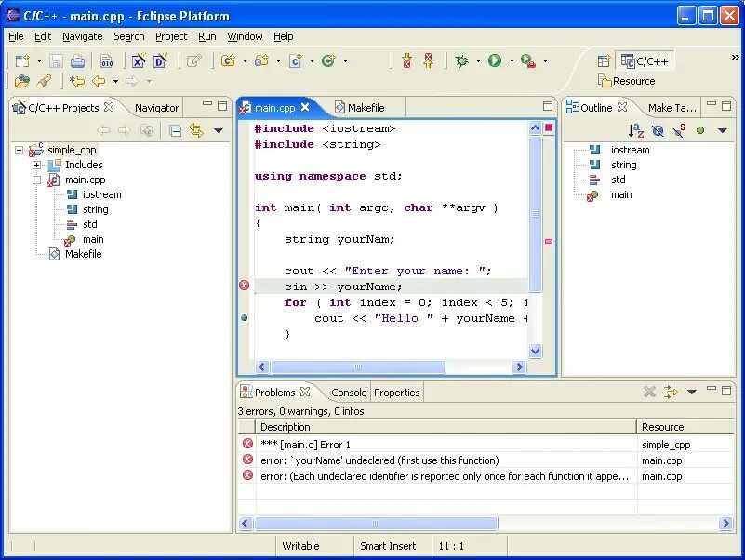Click the Back navigation arrow icon
This screenshot has height=560, width=745.
(x=99, y=81)
